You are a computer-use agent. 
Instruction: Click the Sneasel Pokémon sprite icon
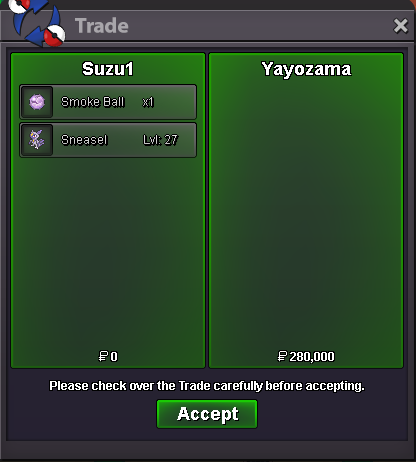(37, 140)
